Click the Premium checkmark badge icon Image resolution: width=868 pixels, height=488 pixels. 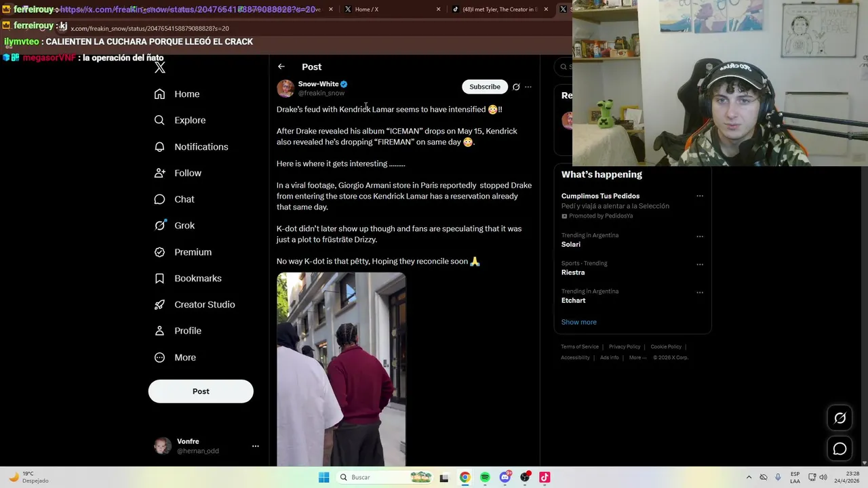coord(159,252)
